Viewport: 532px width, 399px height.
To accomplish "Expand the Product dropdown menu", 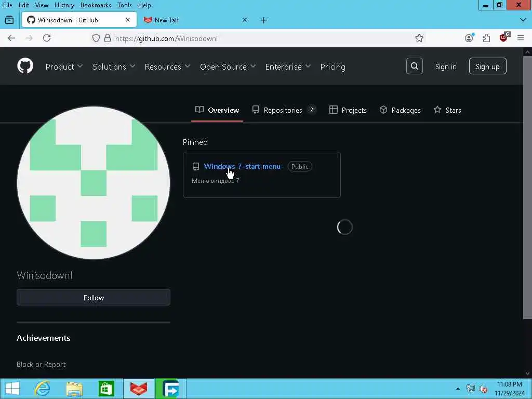I will click(64, 66).
